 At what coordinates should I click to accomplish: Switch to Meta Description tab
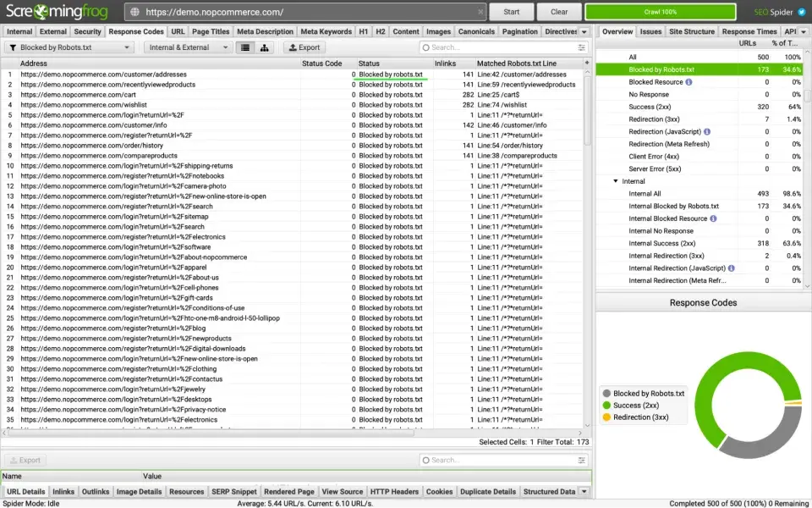point(265,31)
